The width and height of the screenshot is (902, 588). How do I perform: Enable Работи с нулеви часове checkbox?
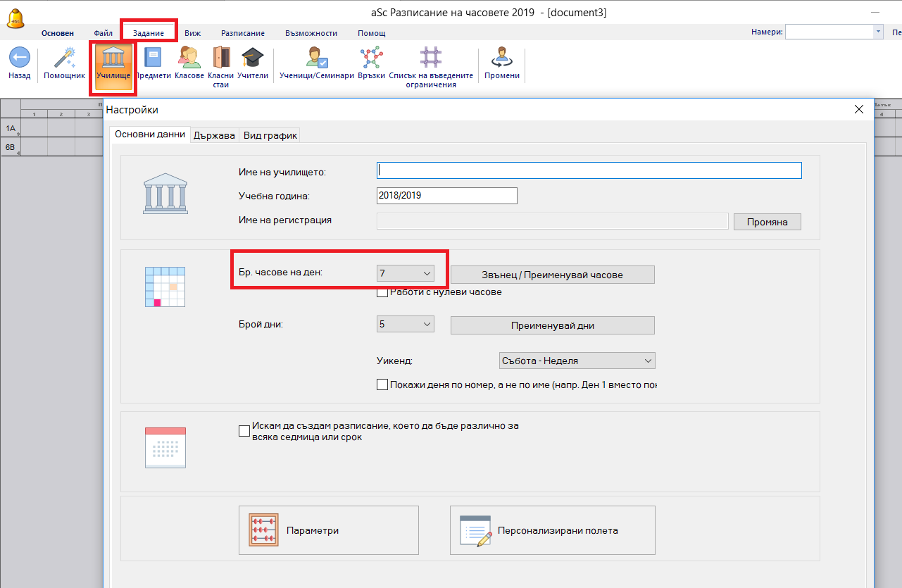(x=382, y=292)
